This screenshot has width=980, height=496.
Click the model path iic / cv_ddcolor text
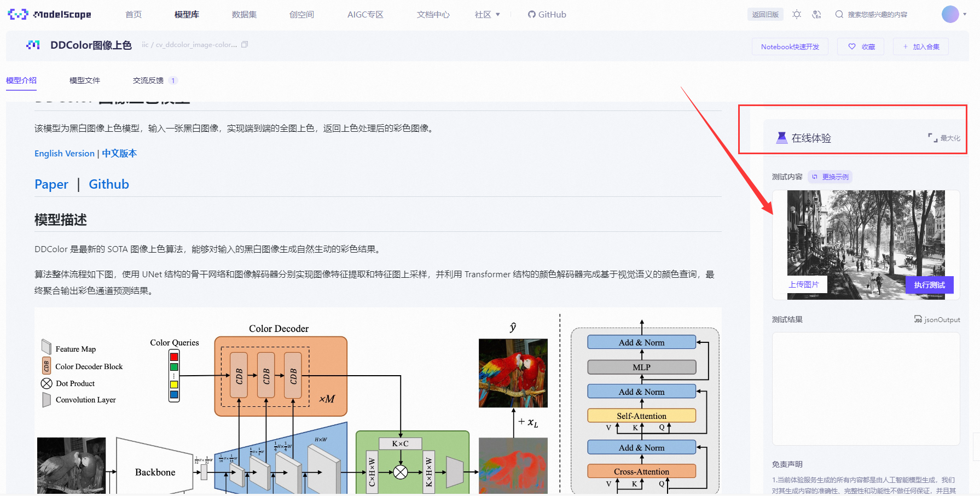[189, 44]
